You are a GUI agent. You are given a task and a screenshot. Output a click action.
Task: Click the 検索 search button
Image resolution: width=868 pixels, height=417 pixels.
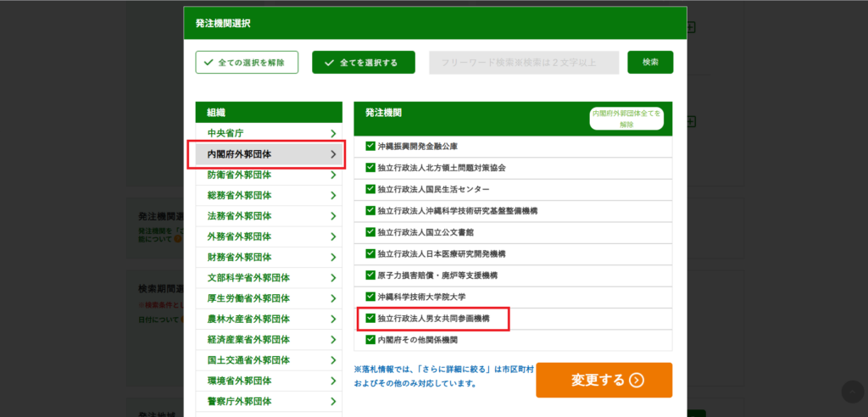(x=650, y=62)
